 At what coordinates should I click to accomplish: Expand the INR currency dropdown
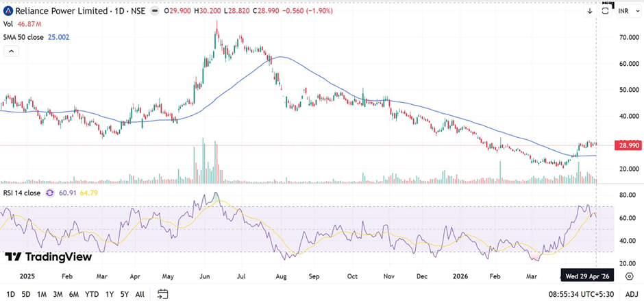pos(624,11)
